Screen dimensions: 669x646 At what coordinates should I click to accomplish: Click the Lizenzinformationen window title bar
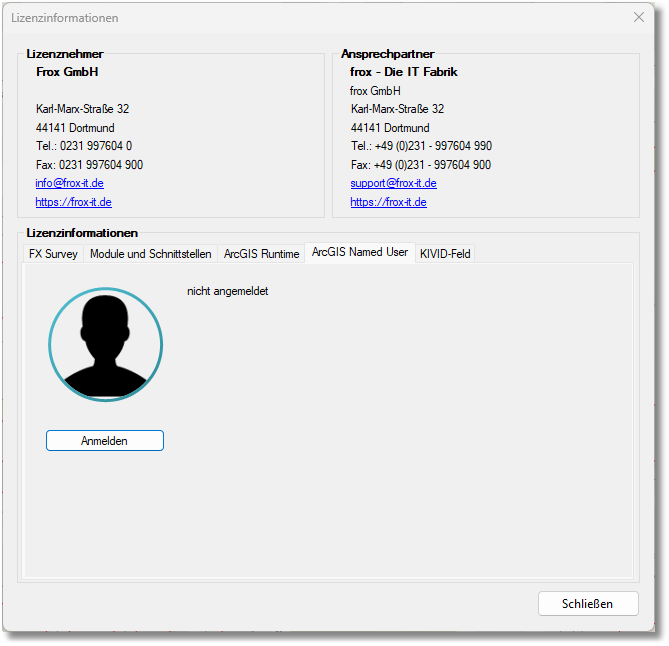tap(300, 18)
